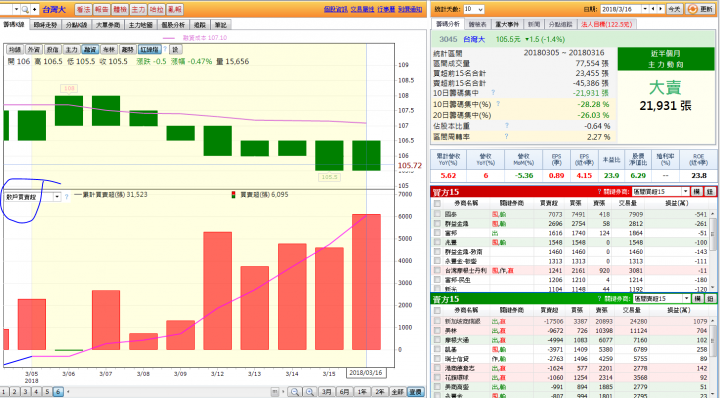The image size is (720, 398).
Task: Switch to the 分點追蹤 tab in right panel
Action: click(x=560, y=24)
